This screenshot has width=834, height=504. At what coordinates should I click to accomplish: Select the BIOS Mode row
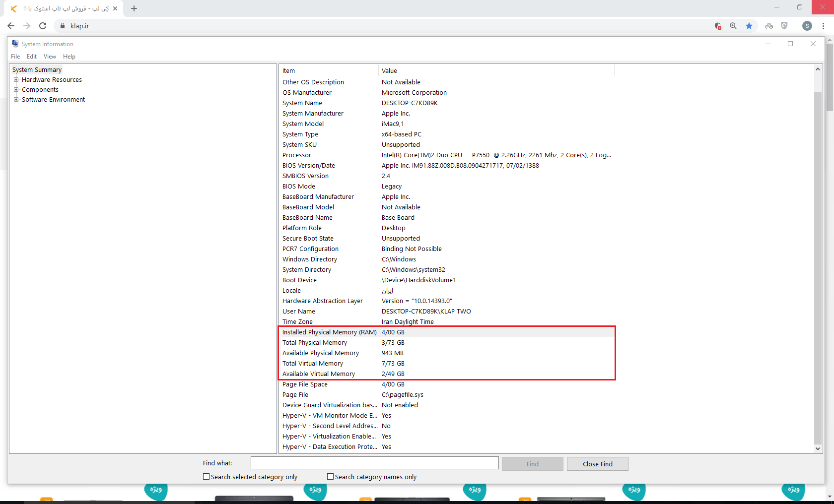(x=447, y=187)
